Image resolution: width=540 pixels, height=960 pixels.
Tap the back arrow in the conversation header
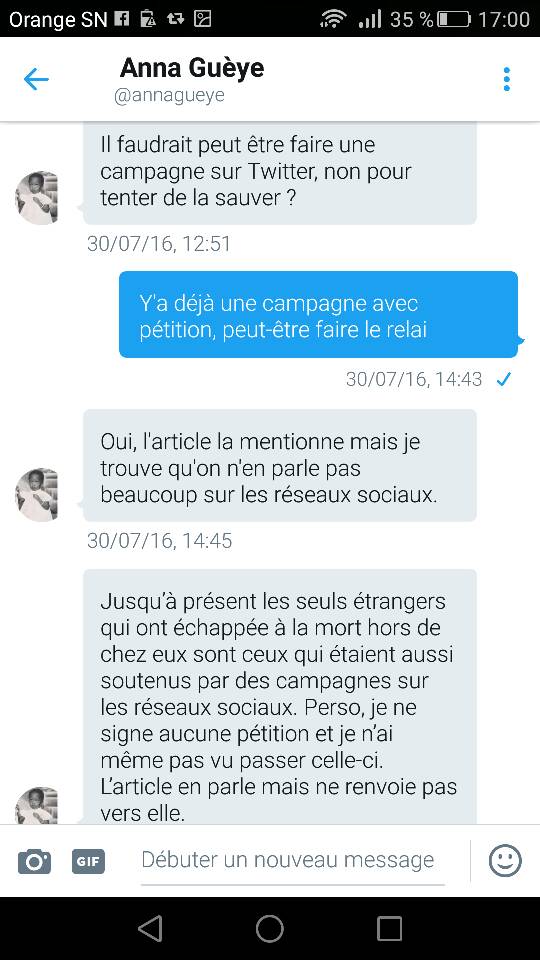point(36,80)
